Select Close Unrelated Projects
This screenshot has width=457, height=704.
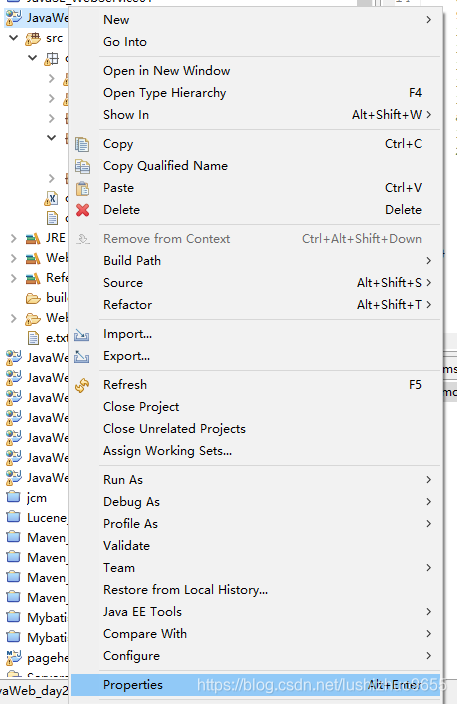[x=256, y=429]
